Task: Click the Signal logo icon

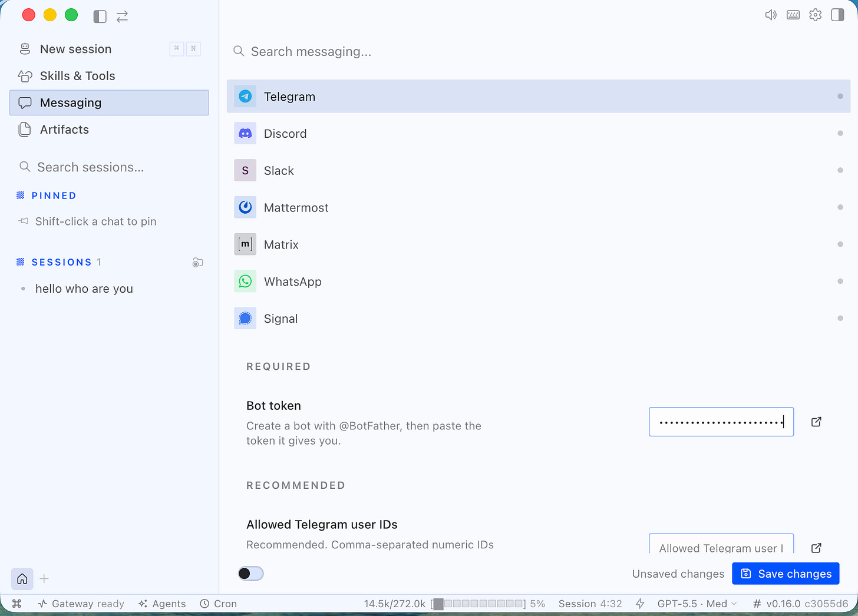Action: tap(245, 319)
